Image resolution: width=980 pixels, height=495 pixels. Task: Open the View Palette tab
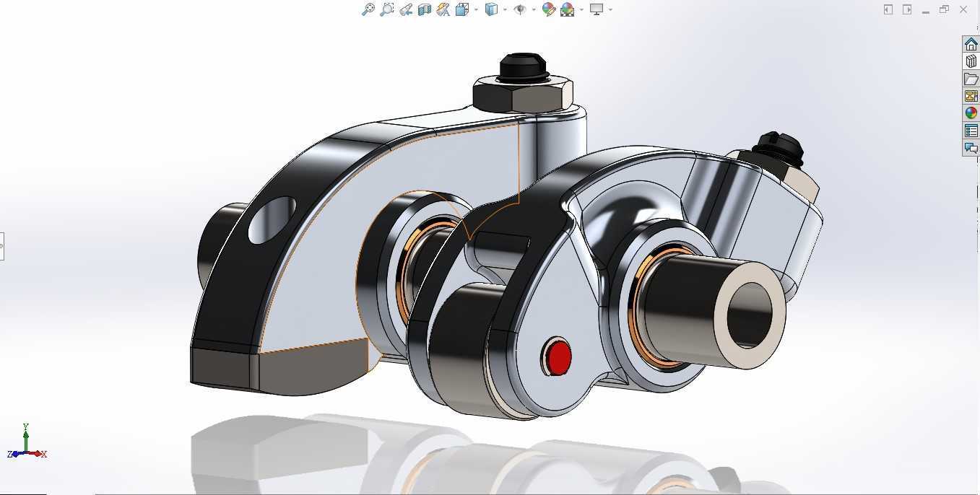(x=971, y=96)
